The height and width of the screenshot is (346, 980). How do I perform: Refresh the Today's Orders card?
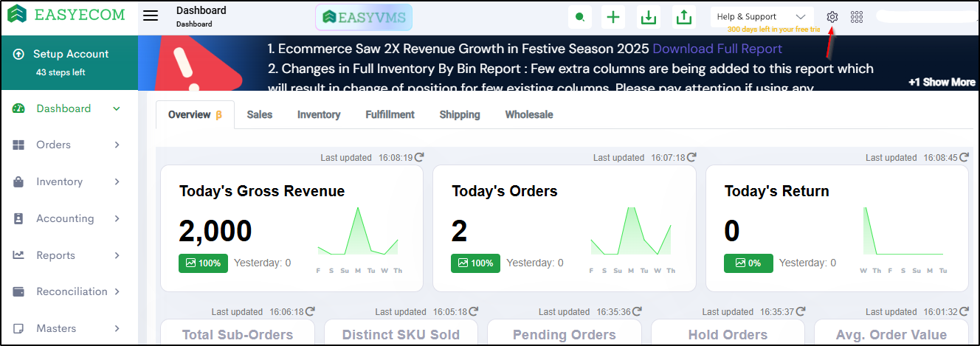click(x=691, y=157)
